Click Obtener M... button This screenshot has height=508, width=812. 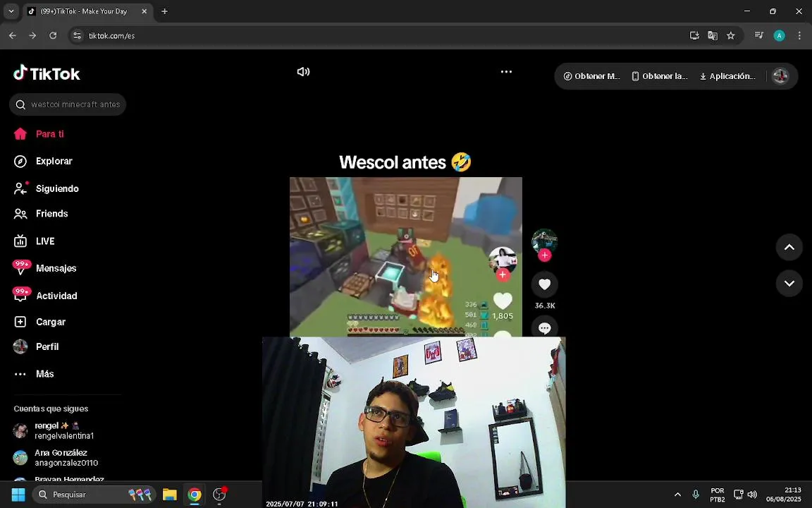pos(591,76)
